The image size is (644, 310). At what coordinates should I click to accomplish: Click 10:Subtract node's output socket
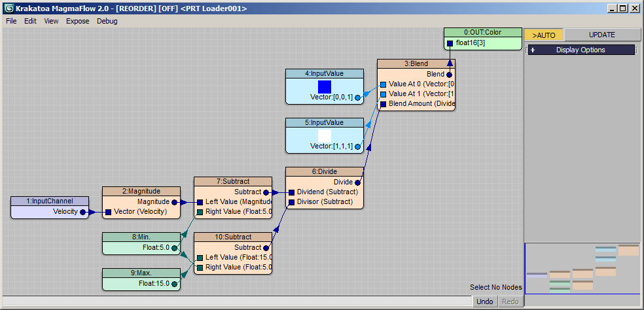266,248
